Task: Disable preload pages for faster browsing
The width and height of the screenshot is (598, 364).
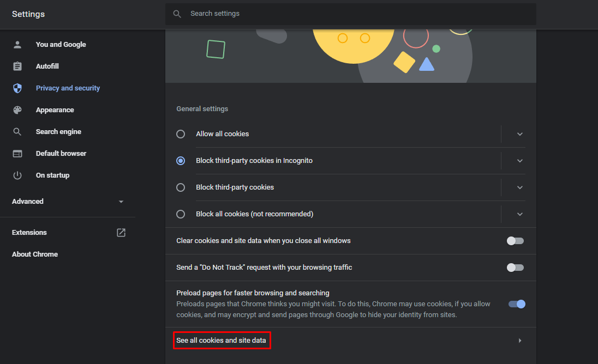Action: 516,304
